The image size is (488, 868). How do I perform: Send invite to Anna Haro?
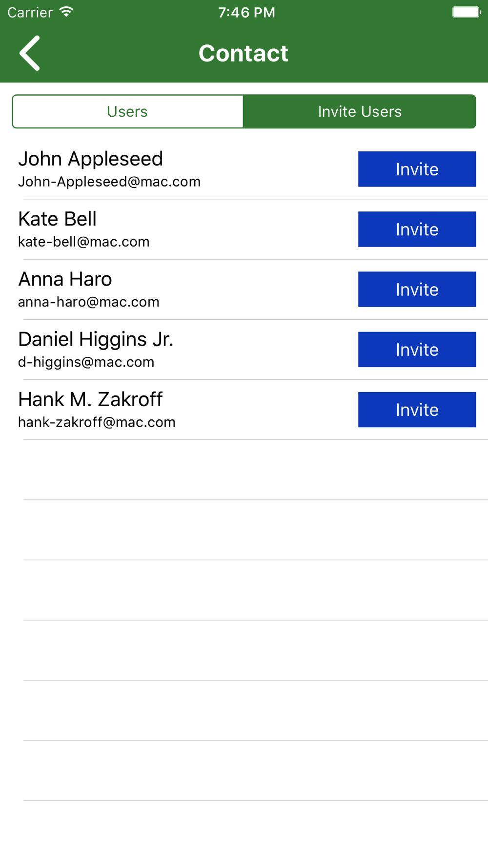pyautogui.click(x=417, y=289)
